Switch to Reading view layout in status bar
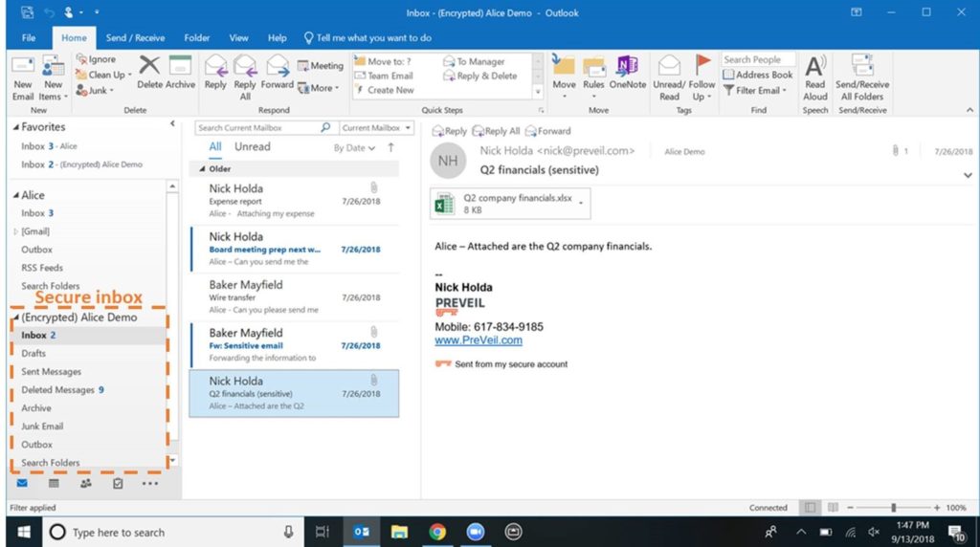 click(833, 508)
